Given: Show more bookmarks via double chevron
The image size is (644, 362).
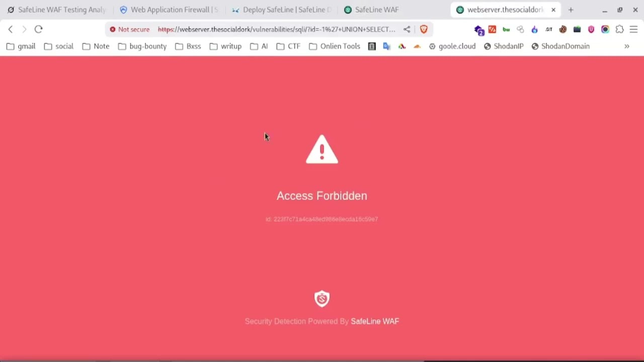Looking at the screenshot, I should pyautogui.click(x=627, y=46).
